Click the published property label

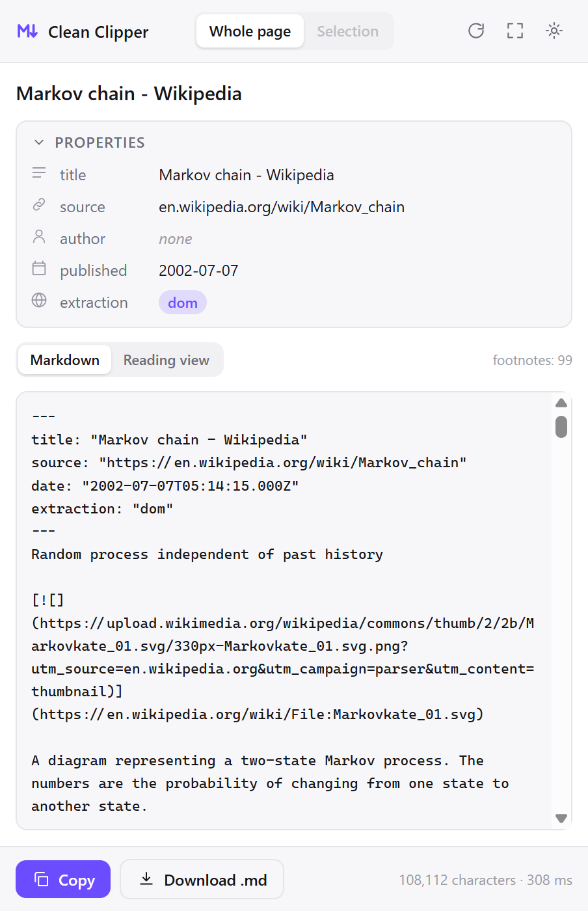93,271
